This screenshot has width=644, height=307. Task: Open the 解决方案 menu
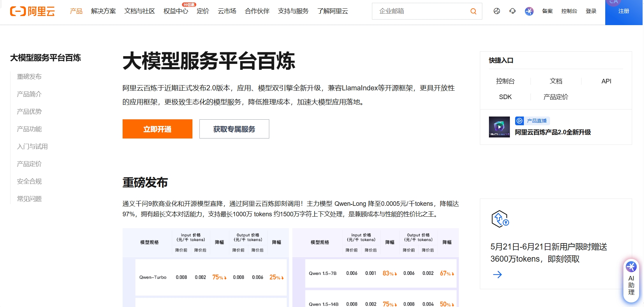[x=103, y=11]
